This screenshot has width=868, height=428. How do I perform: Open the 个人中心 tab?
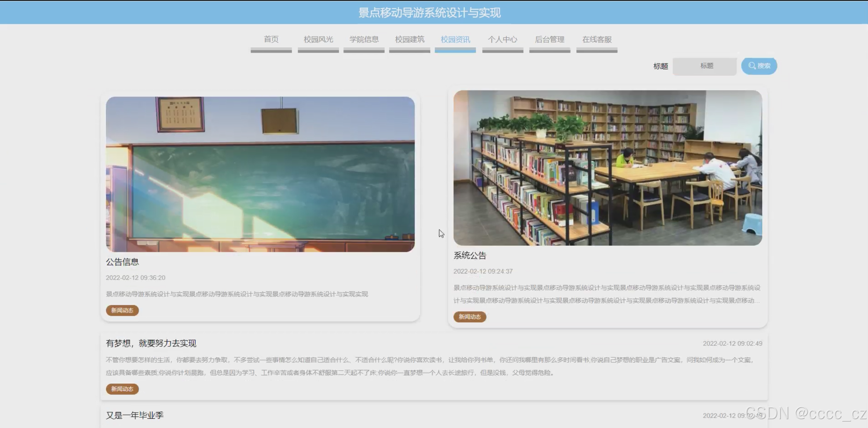pyautogui.click(x=503, y=39)
